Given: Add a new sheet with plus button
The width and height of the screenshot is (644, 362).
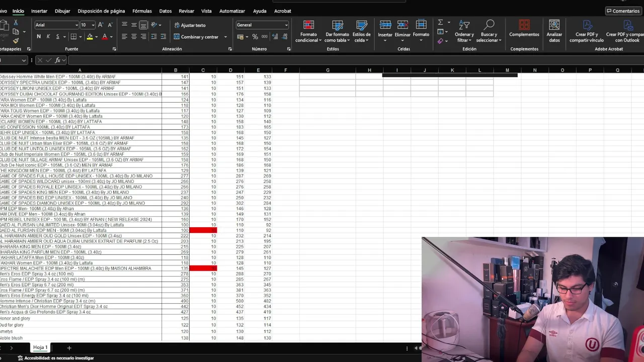Looking at the screenshot, I should pyautogui.click(x=69, y=348).
